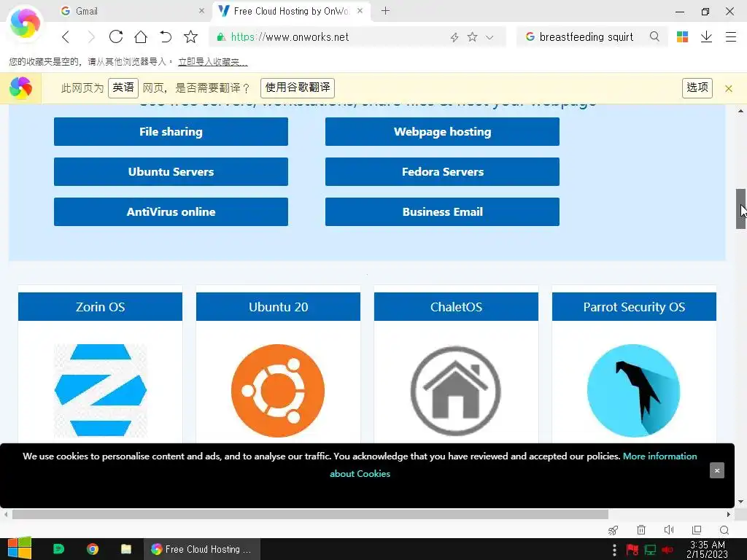Viewport: 747px width, 560px height.
Task: Click the star icon inside the address bar
Action: [x=472, y=36]
